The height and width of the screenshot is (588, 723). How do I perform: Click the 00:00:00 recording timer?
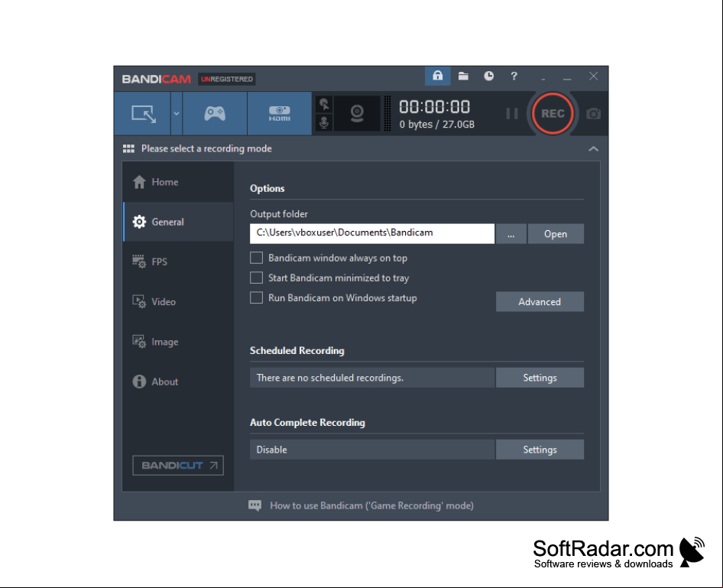[434, 107]
